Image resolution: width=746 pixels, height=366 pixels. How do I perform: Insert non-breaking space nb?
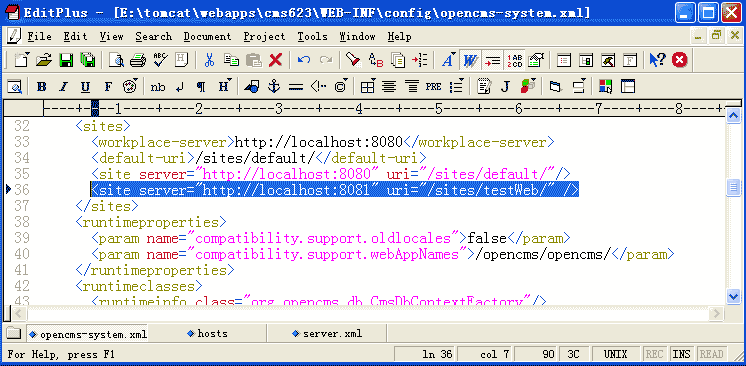(x=158, y=87)
